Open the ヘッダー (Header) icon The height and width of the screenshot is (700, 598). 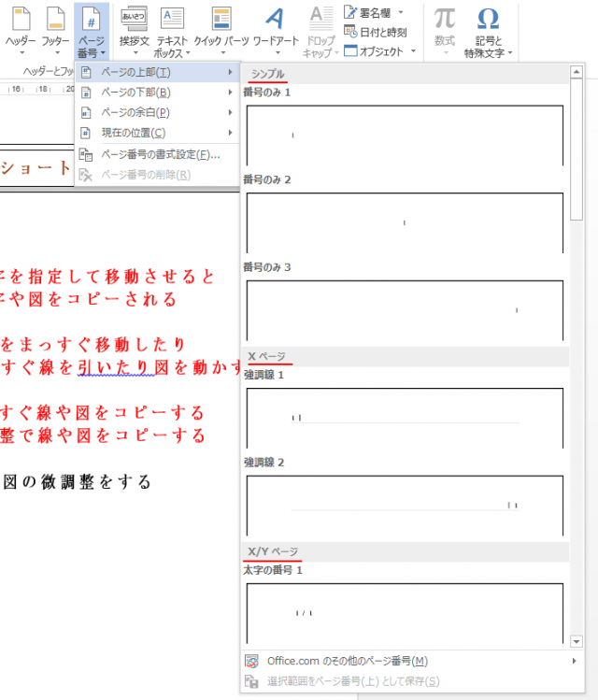pyautogui.click(x=21, y=19)
